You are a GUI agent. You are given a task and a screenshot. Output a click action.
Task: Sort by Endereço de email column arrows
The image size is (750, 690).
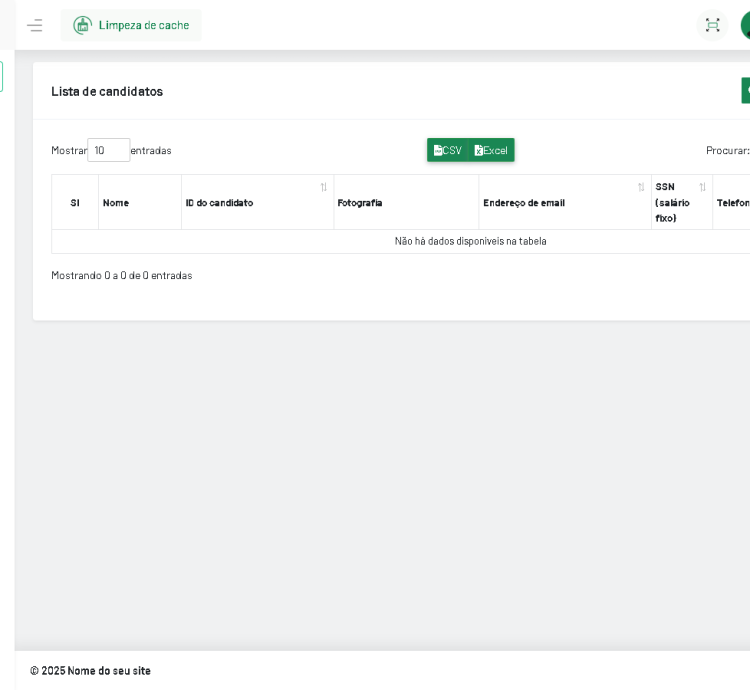click(641, 187)
